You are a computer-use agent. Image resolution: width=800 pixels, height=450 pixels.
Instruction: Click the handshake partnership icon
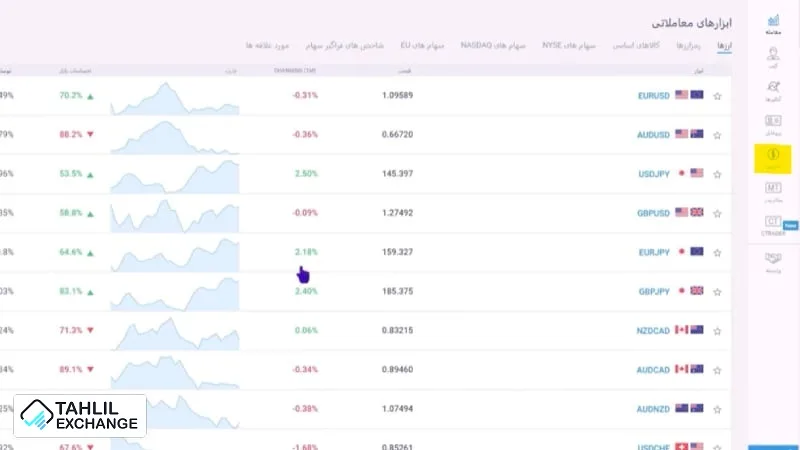pyautogui.click(x=772, y=261)
